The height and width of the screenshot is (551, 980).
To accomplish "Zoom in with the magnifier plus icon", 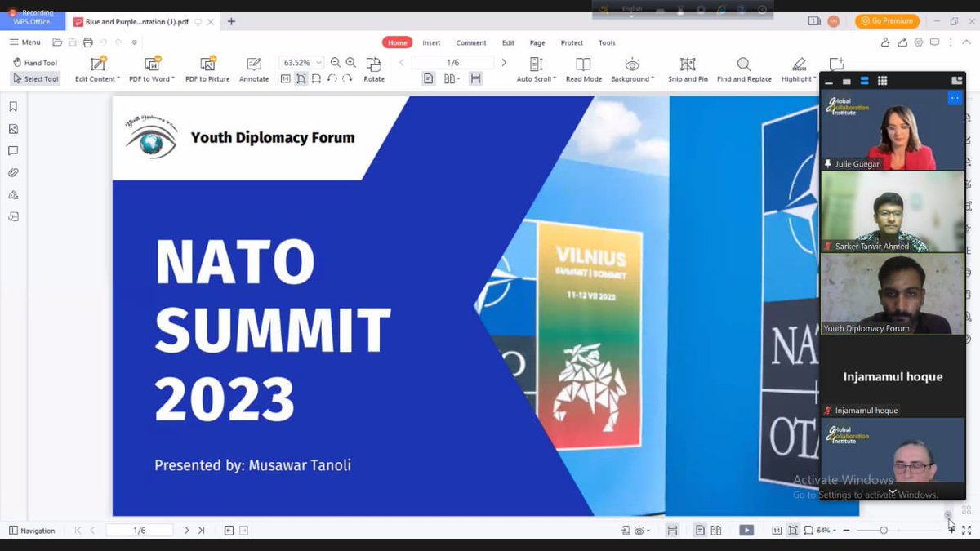I will click(350, 63).
